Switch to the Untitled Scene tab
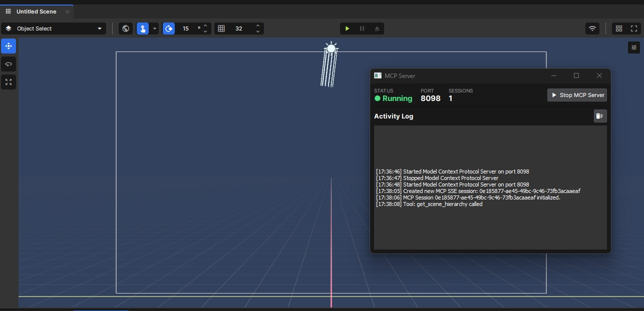 36,11
